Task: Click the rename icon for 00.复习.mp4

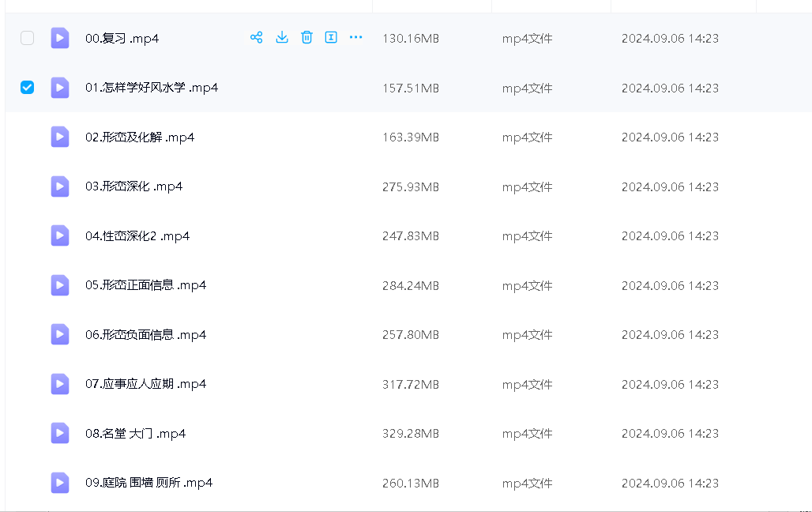Action: (x=331, y=37)
